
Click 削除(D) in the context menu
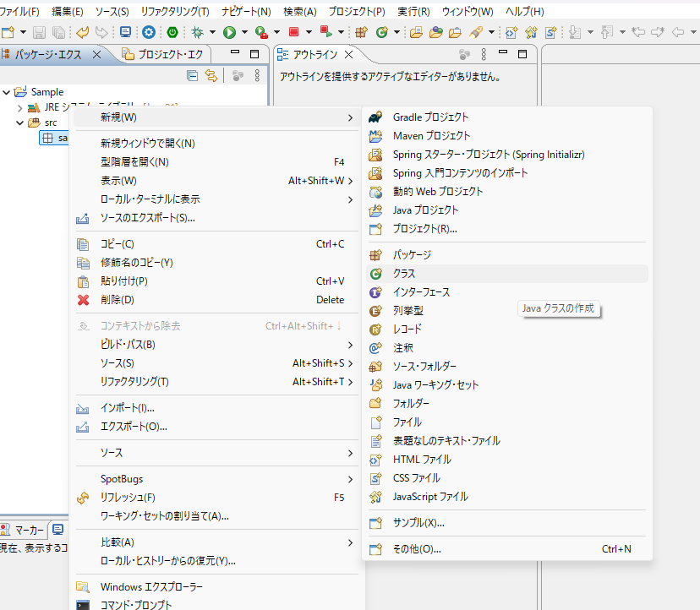117,300
